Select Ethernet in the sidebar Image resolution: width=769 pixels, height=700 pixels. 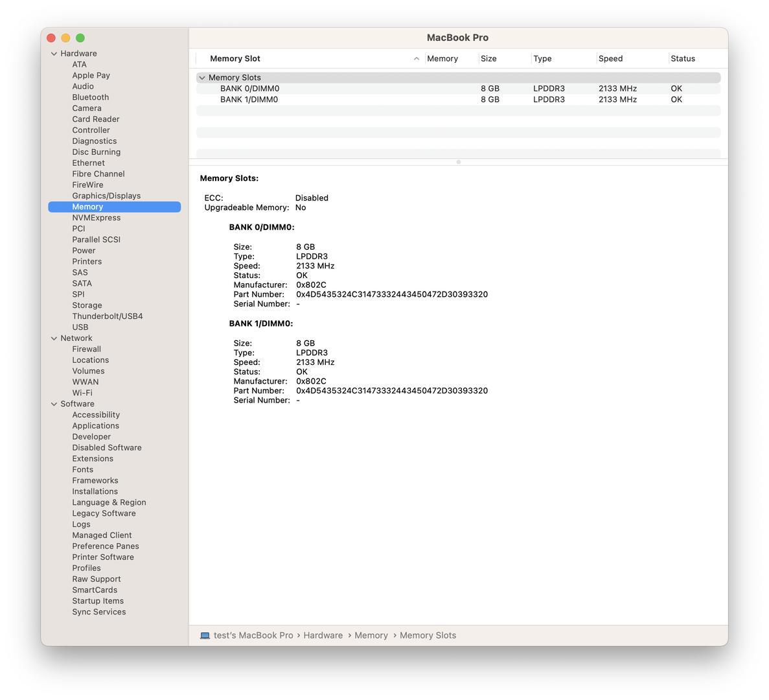pos(88,163)
